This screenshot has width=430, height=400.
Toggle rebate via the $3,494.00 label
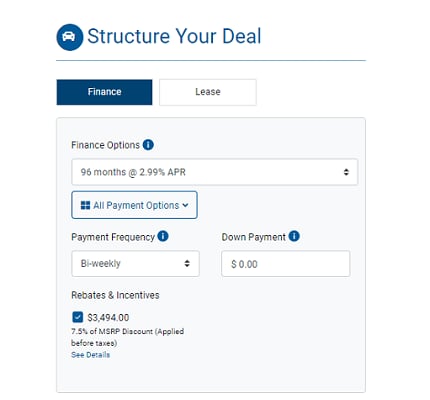coord(108,318)
